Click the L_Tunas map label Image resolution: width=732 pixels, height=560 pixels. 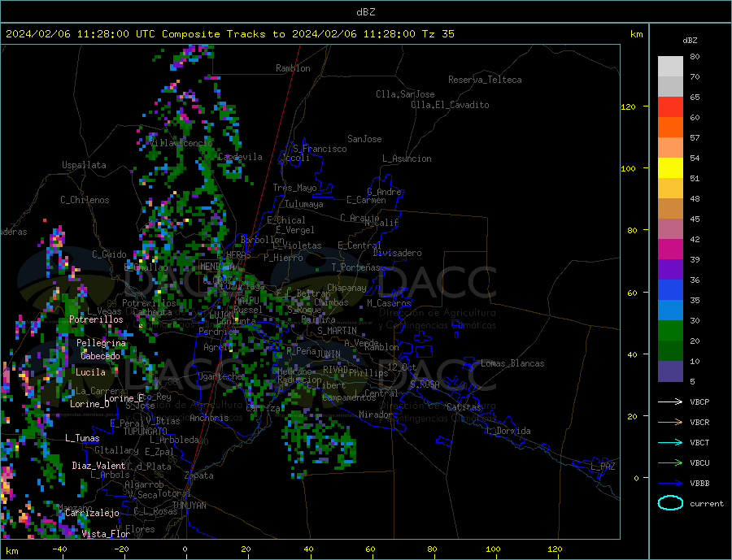point(82,438)
